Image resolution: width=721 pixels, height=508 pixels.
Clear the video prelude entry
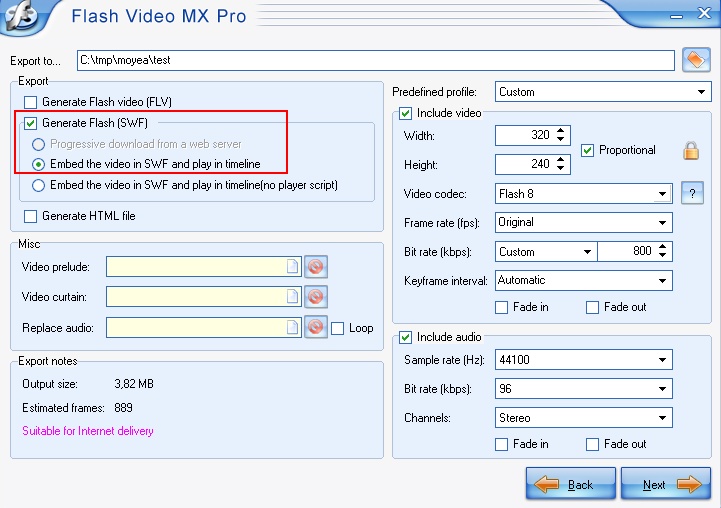tap(316, 267)
